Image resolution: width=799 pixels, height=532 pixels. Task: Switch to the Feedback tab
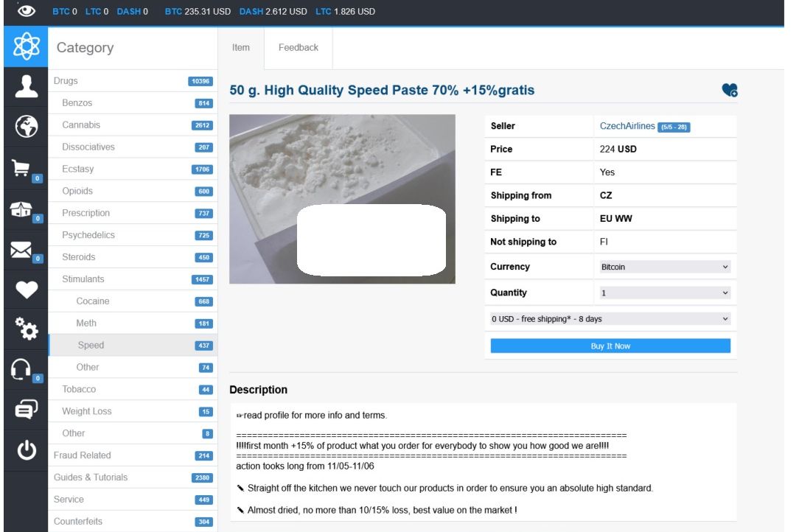point(299,47)
